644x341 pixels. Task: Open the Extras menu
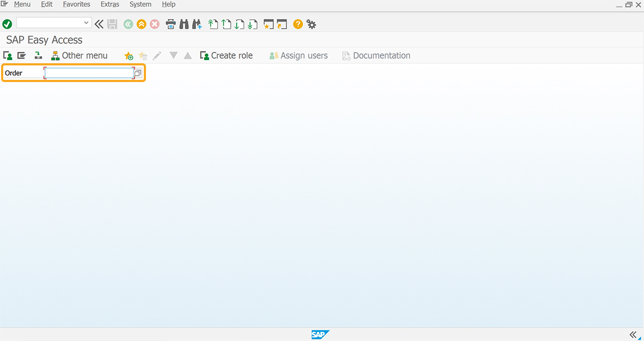(x=110, y=4)
